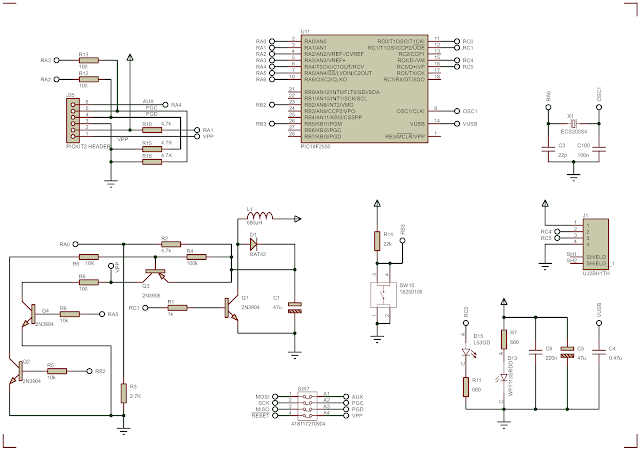Select resistor R12 near the RA2 terminal
The width and height of the screenshot is (640, 450).
89,79
